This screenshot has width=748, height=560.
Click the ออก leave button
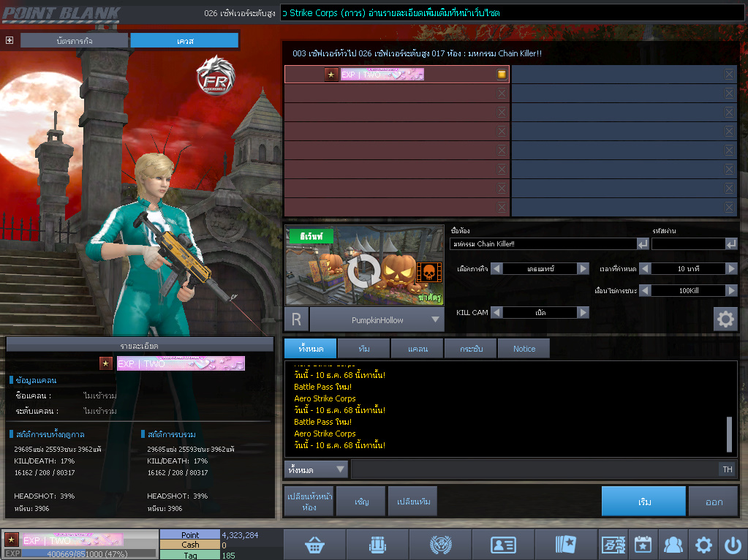tap(714, 502)
